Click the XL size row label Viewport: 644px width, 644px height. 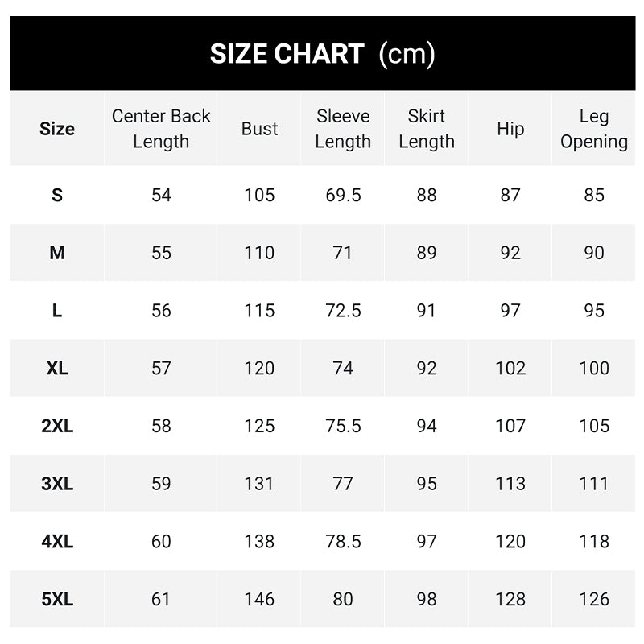pyautogui.click(x=57, y=369)
